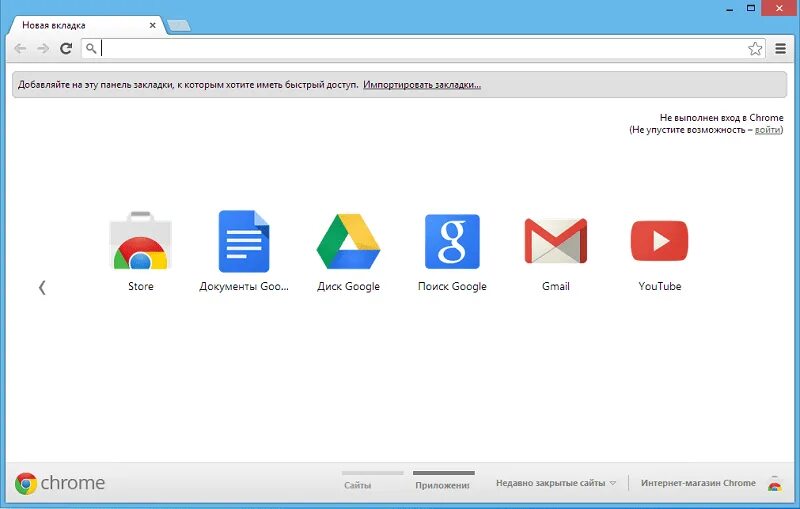Minimize the Chrome window
Image resolution: width=800 pixels, height=509 pixels.
(x=730, y=9)
